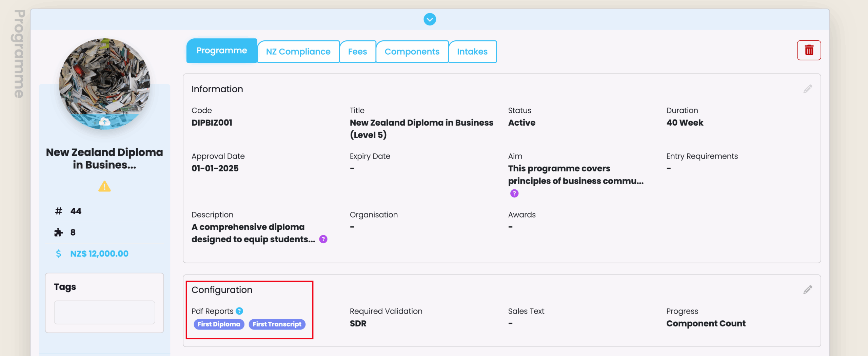
Task: Select the Programme tab
Action: [222, 51]
